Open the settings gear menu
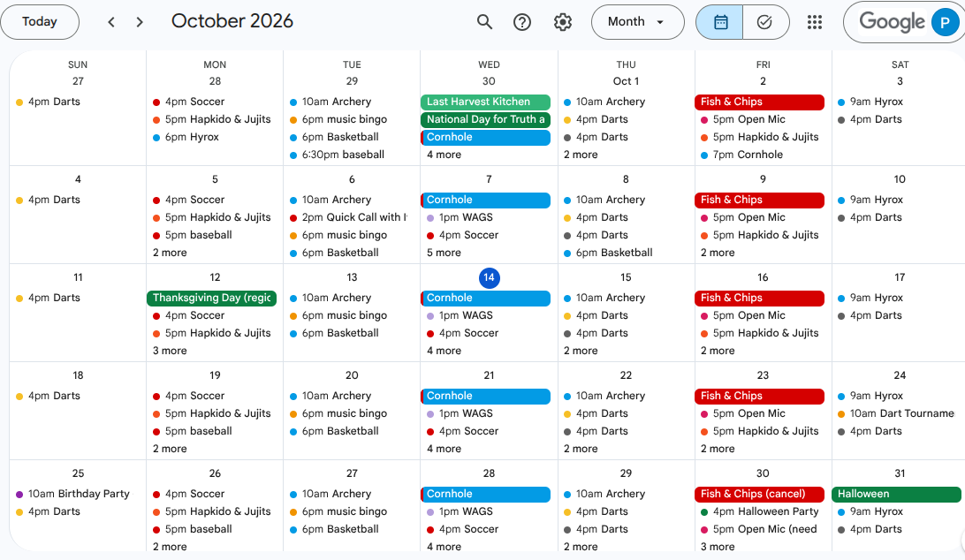This screenshot has height=560, width=965. point(563,22)
